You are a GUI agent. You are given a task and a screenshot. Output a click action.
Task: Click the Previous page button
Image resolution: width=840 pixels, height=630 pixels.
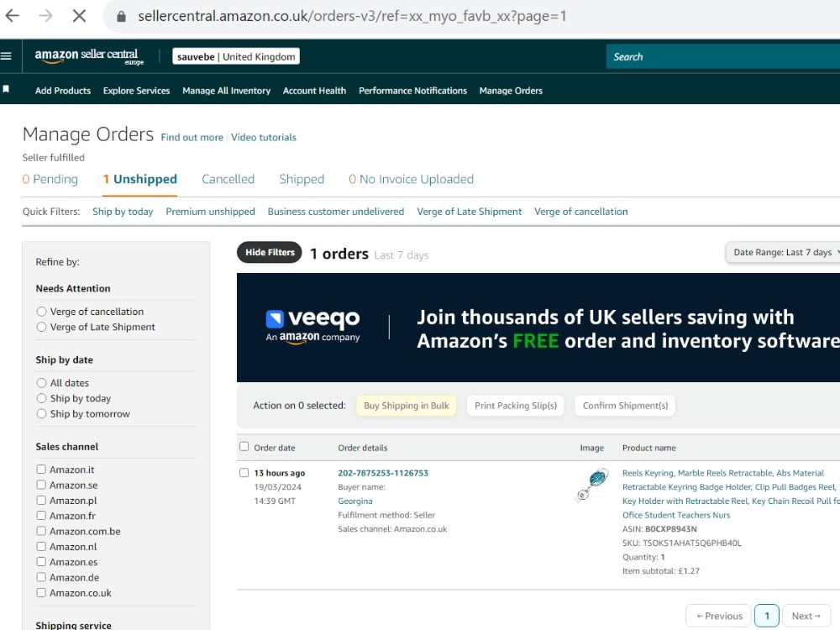point(720,616)
